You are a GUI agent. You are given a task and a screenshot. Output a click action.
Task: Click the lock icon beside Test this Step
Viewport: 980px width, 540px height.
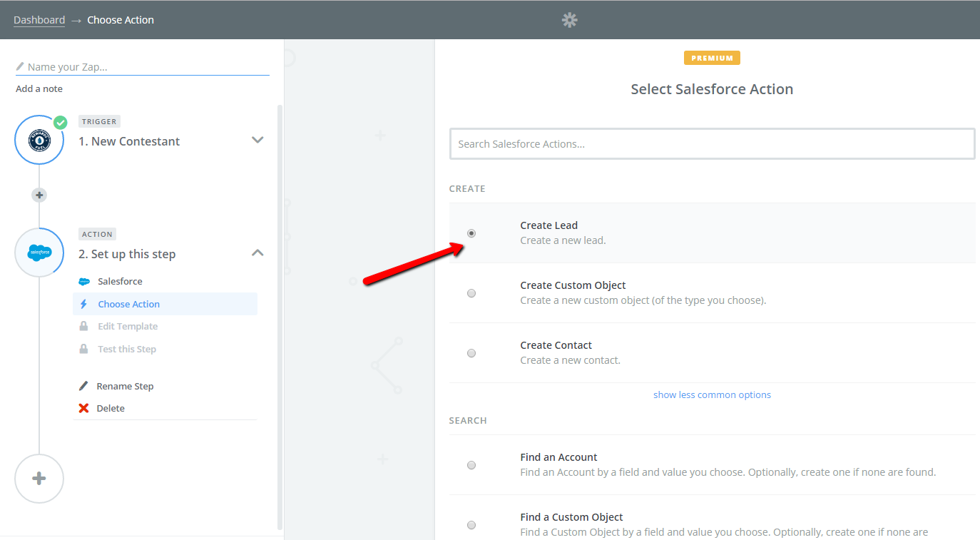pos(83,349)
